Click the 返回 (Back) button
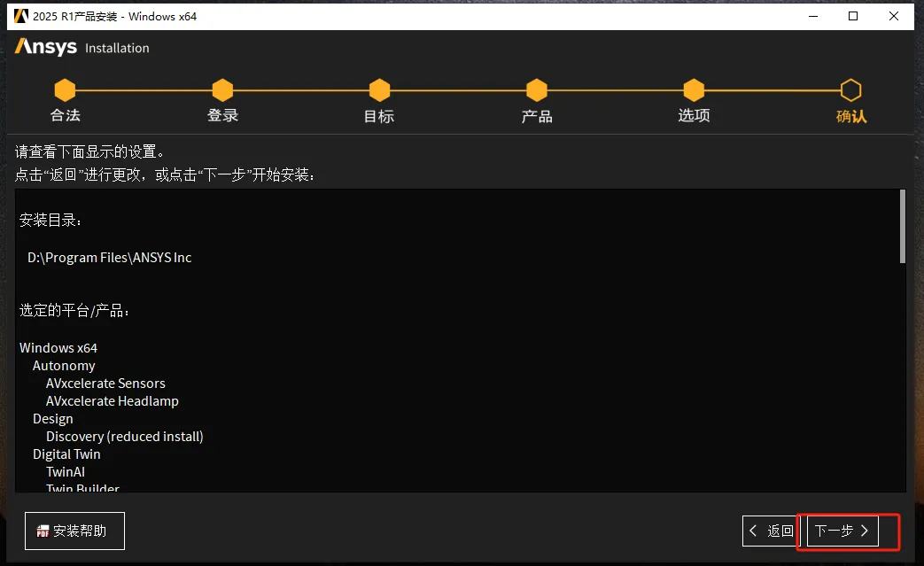The image size is (924, 566). click(773, 531)
